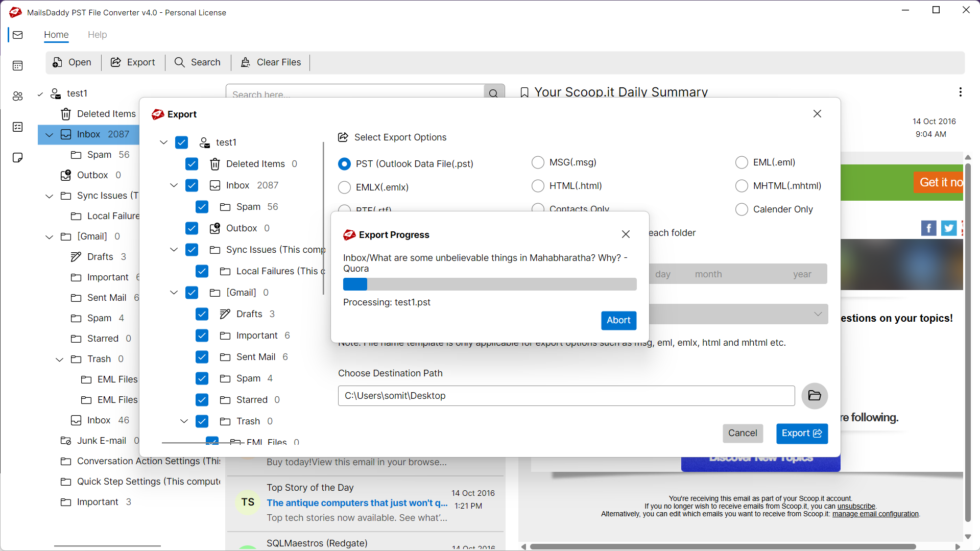Click Drafts icon in main folder tree
This screenshot has height=551, width=980.
pos(76,257)
